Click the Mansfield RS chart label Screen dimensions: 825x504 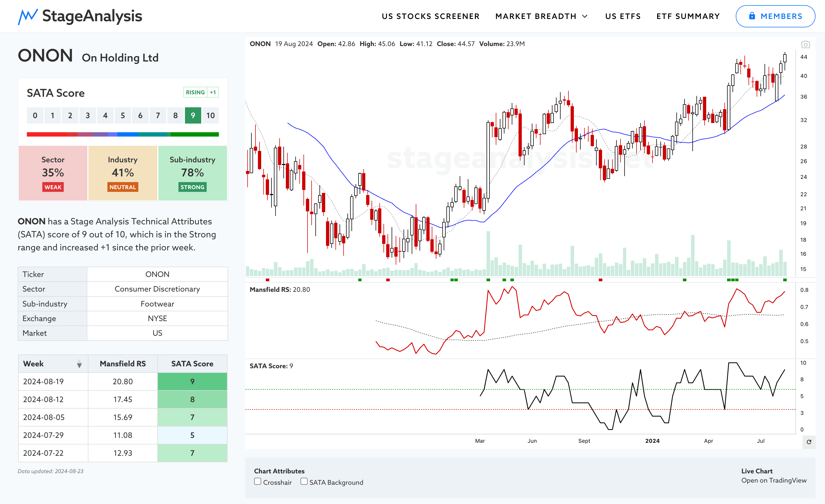[280, 290]
